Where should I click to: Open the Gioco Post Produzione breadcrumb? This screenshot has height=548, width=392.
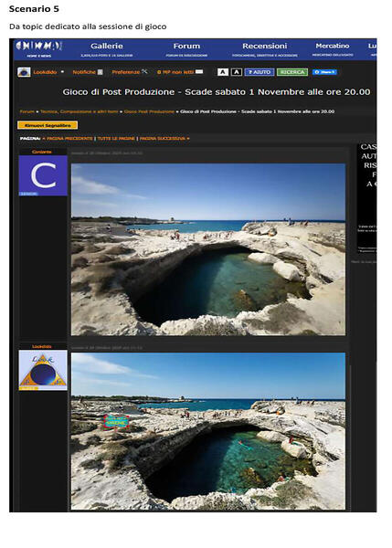point(149,111)
